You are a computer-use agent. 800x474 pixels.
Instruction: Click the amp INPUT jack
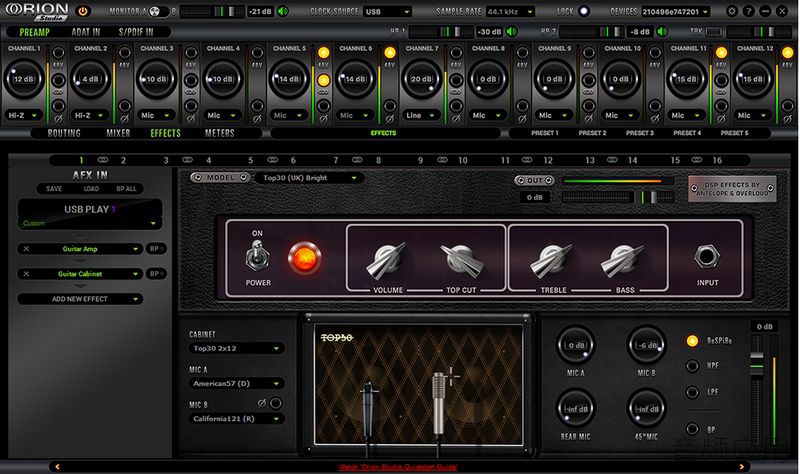707,257
